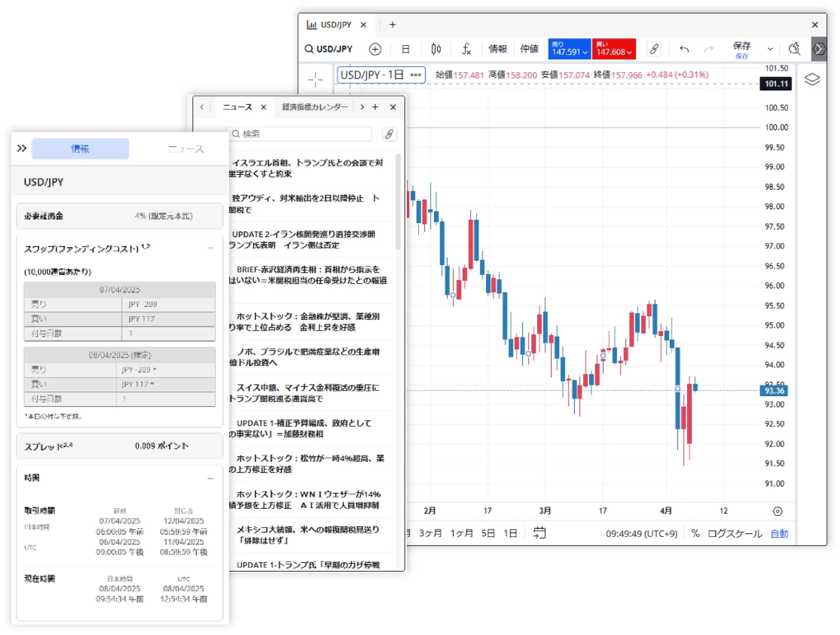Screen dimensions: 840x635
Task: Click the undo arrow icon
Action: point(684,49)
